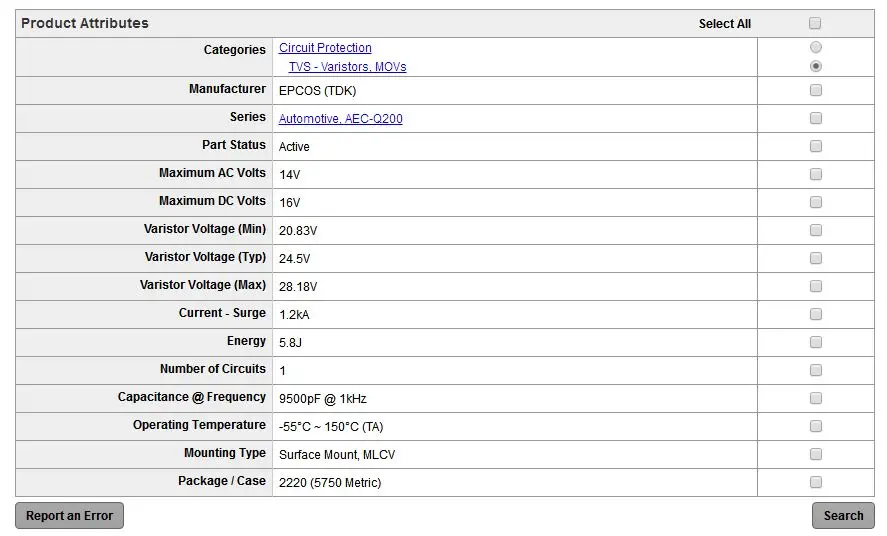
Task: Check the Maximum DC Volts checkbox
Action: [816, 202]
